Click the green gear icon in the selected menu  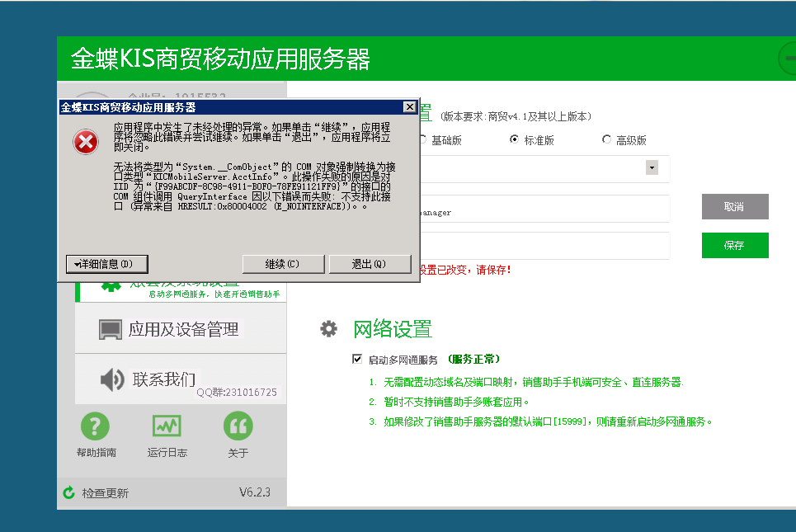click(x=111, y=287)
